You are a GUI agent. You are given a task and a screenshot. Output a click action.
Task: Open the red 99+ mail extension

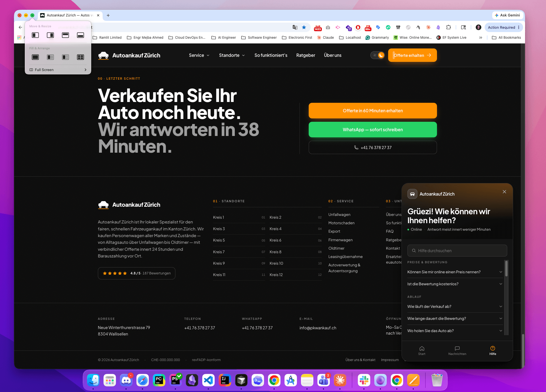[x=368, y=28]
